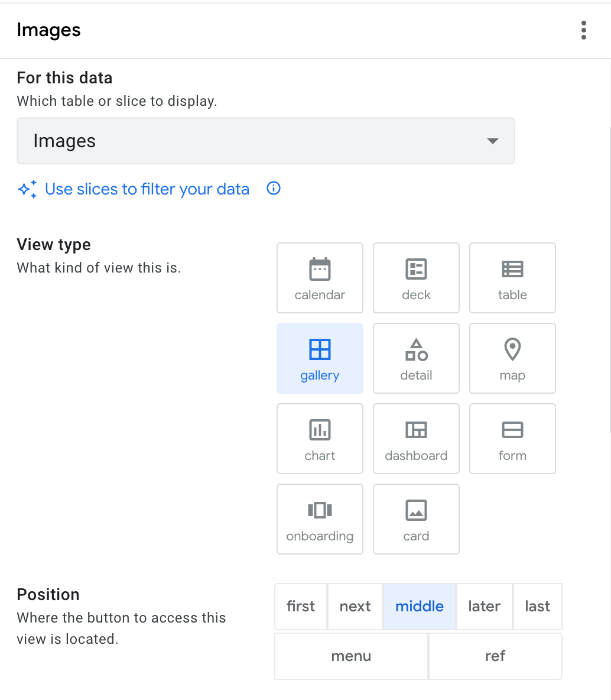Click the info icon beside slices link
This screenshot has height=700, width=611.
(x=274, y=189)
